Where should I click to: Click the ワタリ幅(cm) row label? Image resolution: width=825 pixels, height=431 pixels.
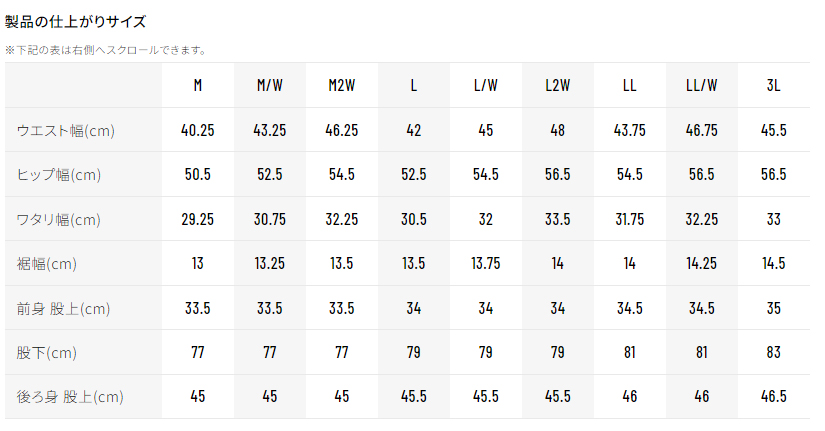[59, 220]
